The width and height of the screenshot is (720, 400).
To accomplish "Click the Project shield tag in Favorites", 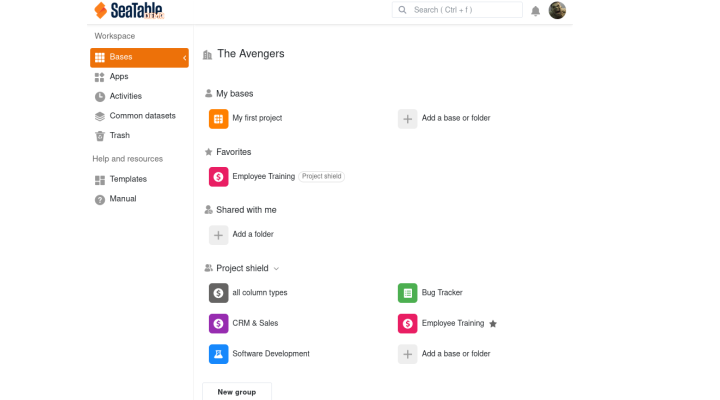I will pos(321,176).
